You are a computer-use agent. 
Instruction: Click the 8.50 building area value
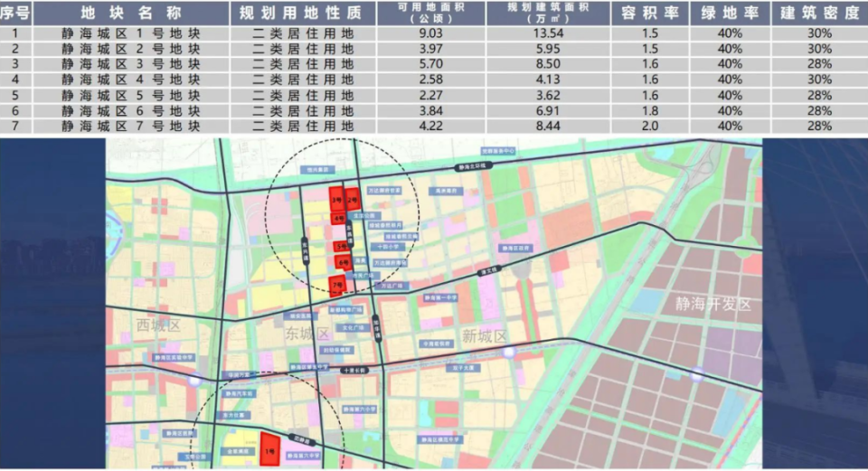click(x=548, y=64)
